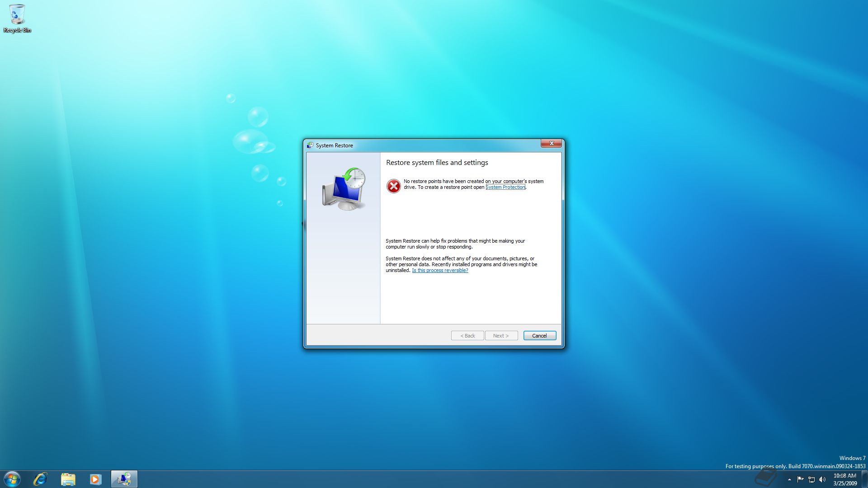Open Windows Explorer from the taskbar

pyautogui.click(x=68, y=479)
